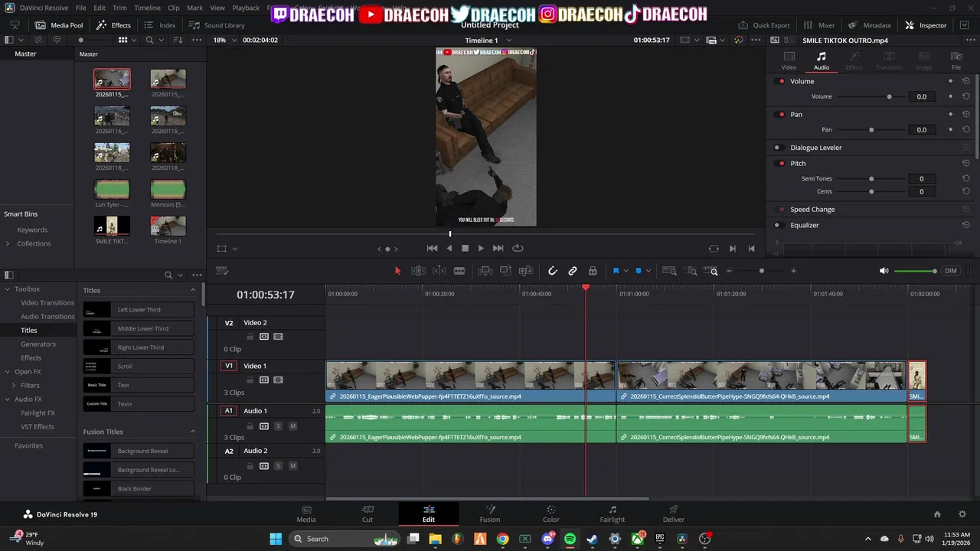The width and height of the screenshot is (980, 551).
Task: Open Spotify from the taskbar
Action: (x=570, y=539)
